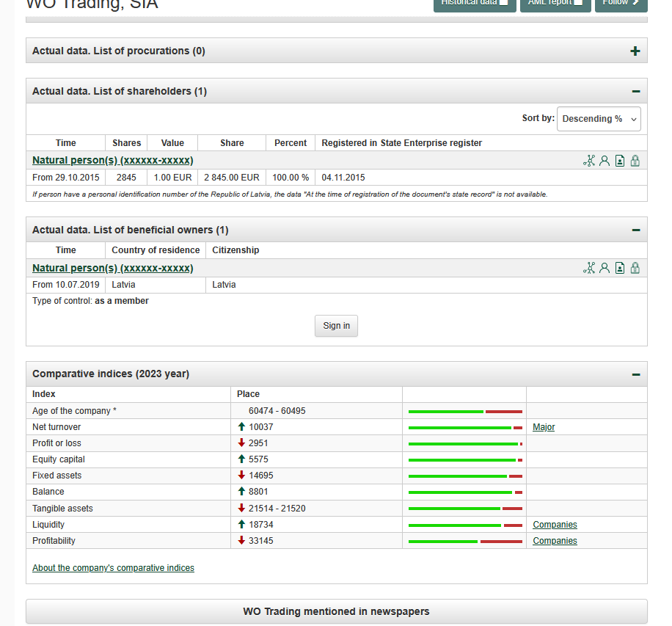The height and width of the screenshot is (626, 672).
Task: Click red down arrow beside Tangible assets place
Action: pos(241,508)
